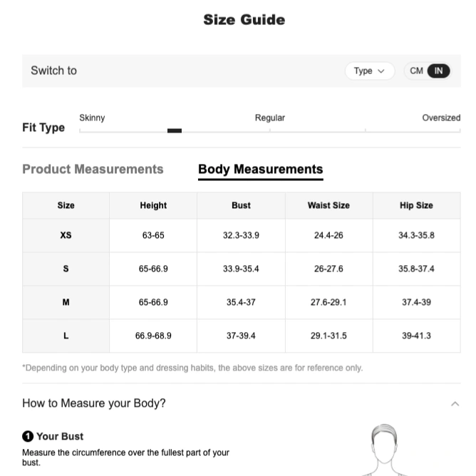Image resolution: width=476 pixels, height=476 pixels.
Task: Click the How to Measure your Body heading
Action: [94, 403]
